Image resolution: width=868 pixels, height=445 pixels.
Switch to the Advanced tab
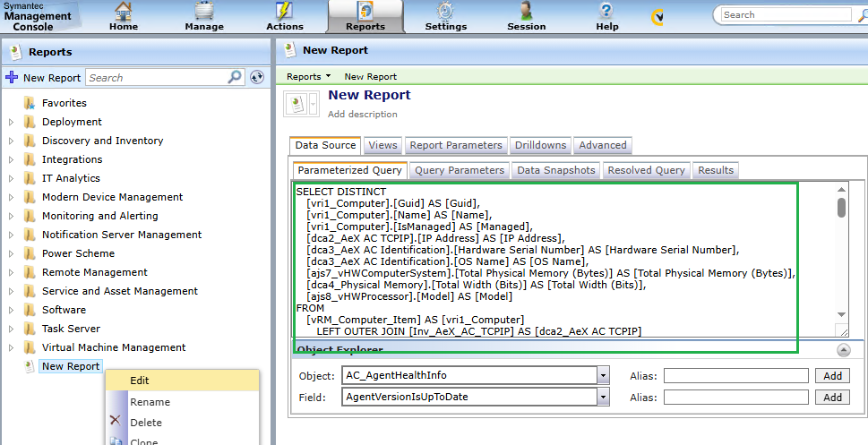(x=602, y=145)
